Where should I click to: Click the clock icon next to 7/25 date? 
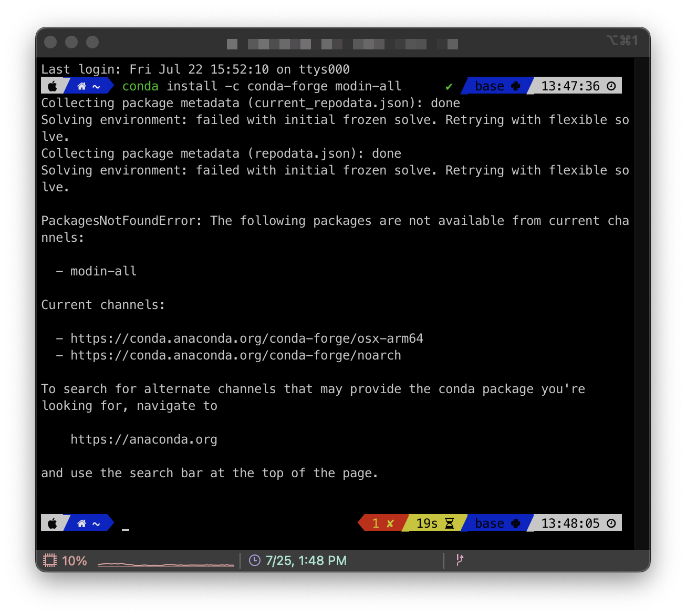tap(255, 560)
